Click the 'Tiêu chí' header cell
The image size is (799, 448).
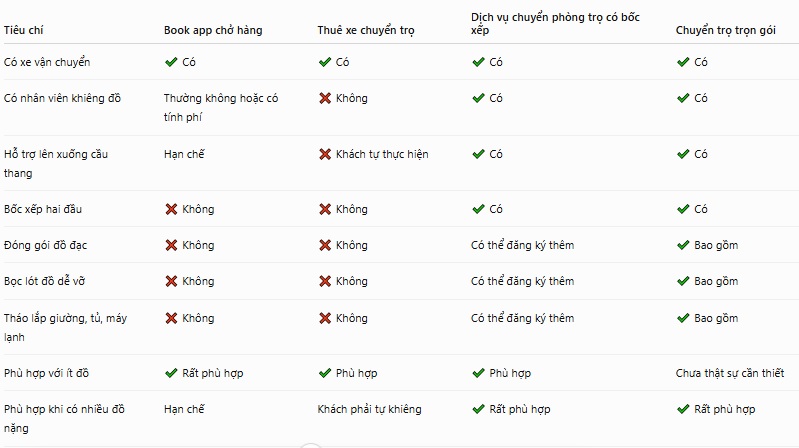pyautogui.click(x=23, y=30)
